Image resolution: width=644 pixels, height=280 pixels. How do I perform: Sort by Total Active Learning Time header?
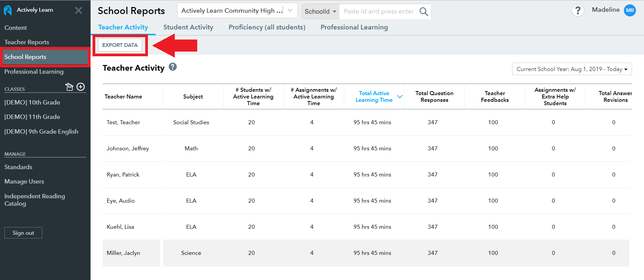[x=374, y=96]
